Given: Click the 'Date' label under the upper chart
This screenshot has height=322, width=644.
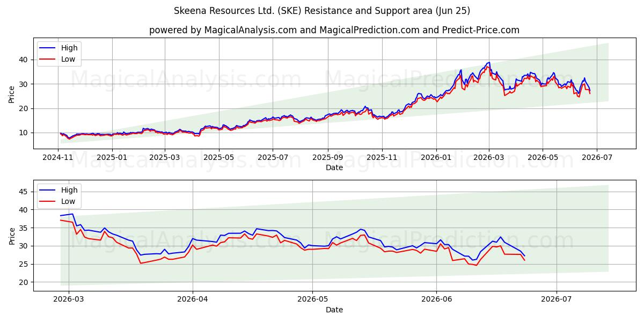Looking at the screenshot, I should tap(334, 167).
